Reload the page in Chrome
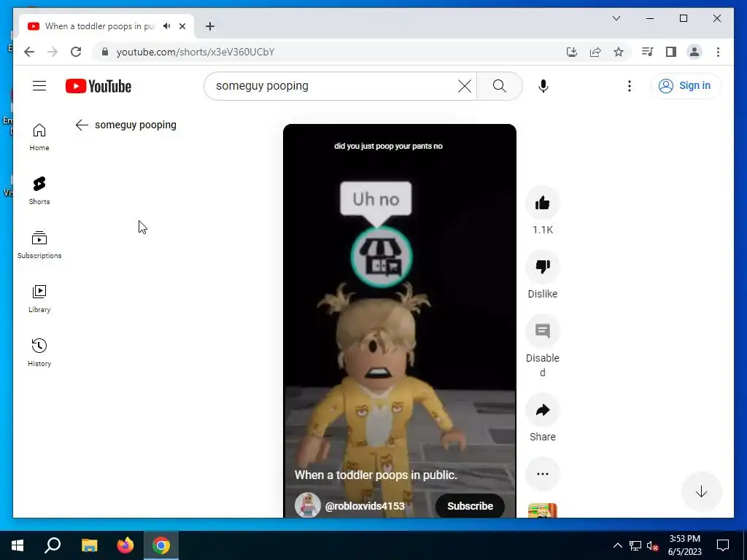The height and width of the screenshot is (560, 747). (x=76, y=52)
